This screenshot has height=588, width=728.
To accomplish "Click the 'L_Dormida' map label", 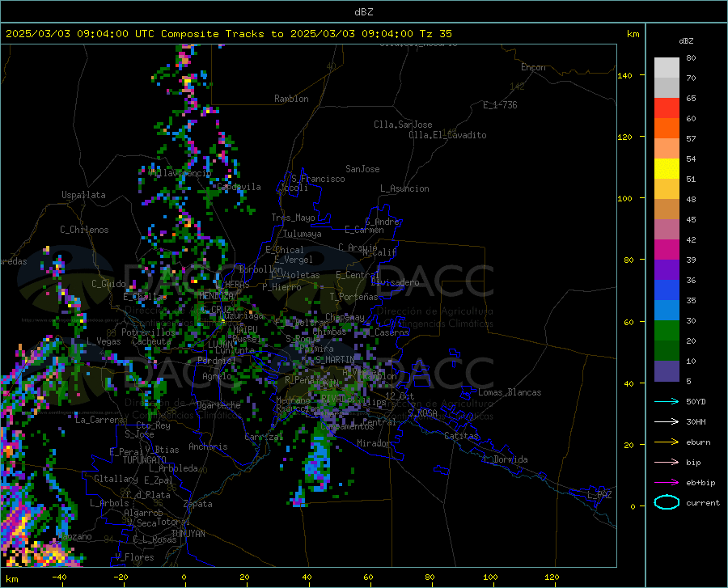I will 506,459.
